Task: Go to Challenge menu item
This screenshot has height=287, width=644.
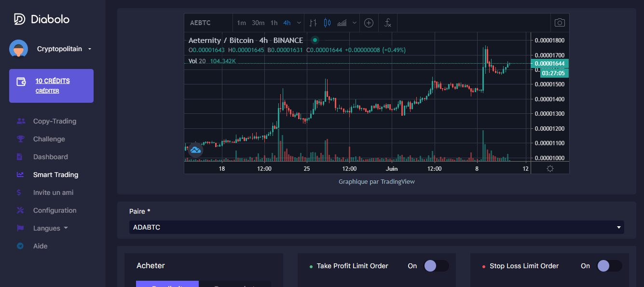Action: click(49, 139)
